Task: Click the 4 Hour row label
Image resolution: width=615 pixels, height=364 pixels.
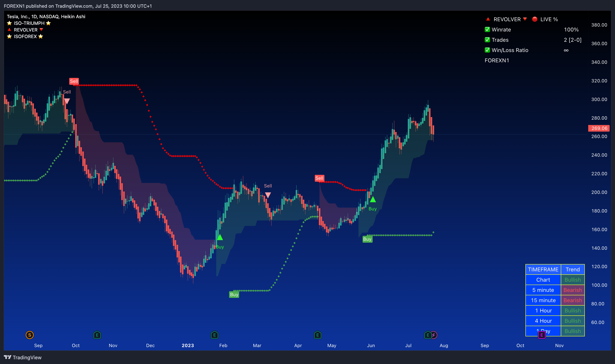Action: point(543,321)
